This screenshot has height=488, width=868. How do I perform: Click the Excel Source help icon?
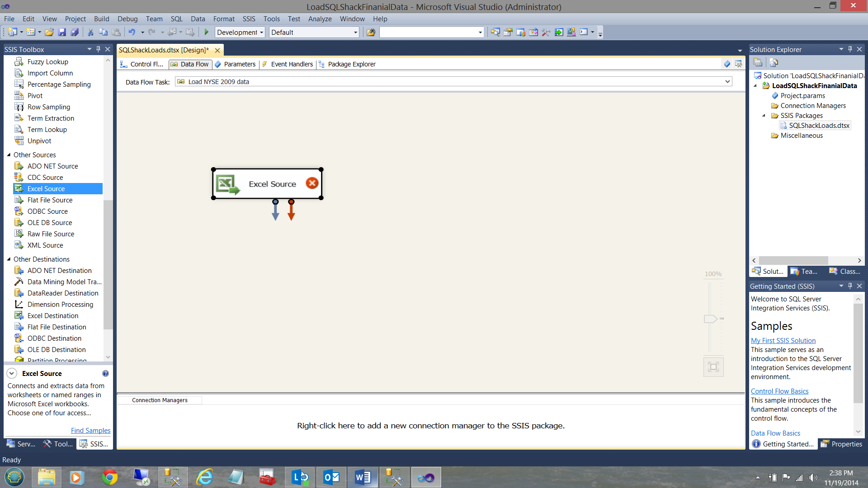pos(105,374)
